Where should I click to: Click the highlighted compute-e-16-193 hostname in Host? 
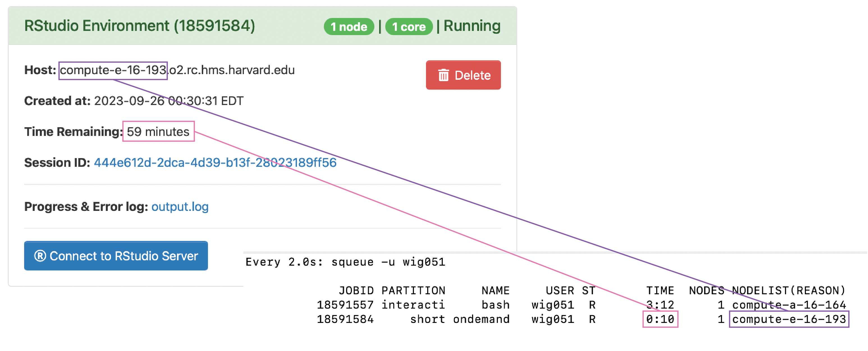coord(113,70)
